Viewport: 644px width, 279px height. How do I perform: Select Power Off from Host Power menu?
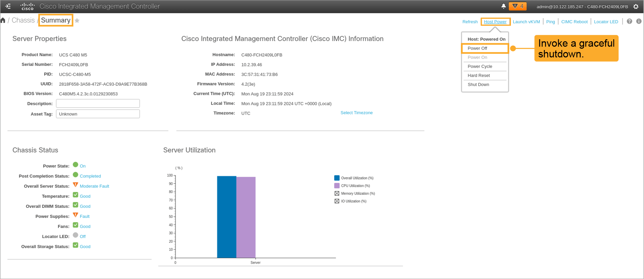(x=485, y=48)
